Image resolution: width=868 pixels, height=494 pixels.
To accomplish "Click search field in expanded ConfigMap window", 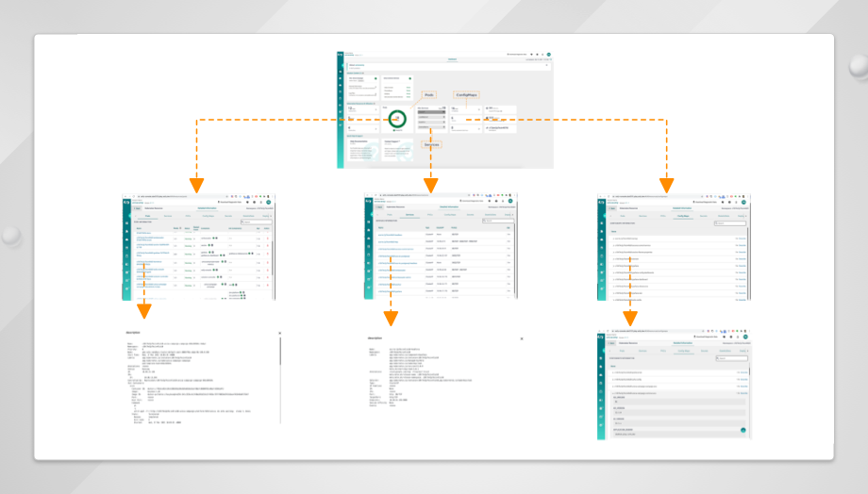I will click(731, 358).
